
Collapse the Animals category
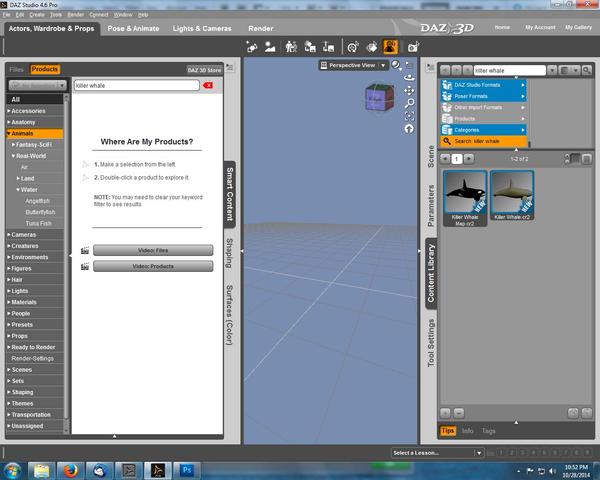point(8,134)
